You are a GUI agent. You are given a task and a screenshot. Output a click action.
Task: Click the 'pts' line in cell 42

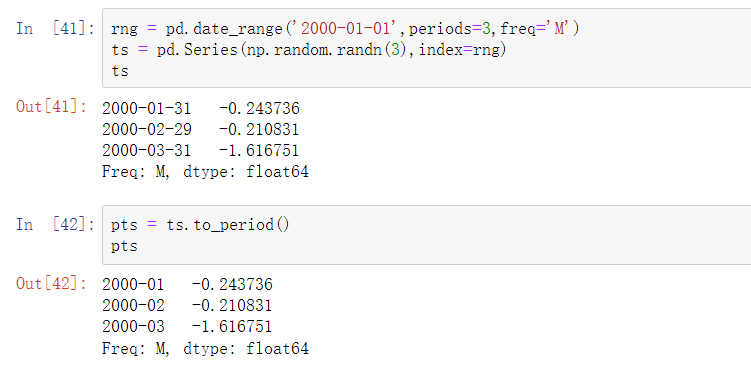click(124, 246)
